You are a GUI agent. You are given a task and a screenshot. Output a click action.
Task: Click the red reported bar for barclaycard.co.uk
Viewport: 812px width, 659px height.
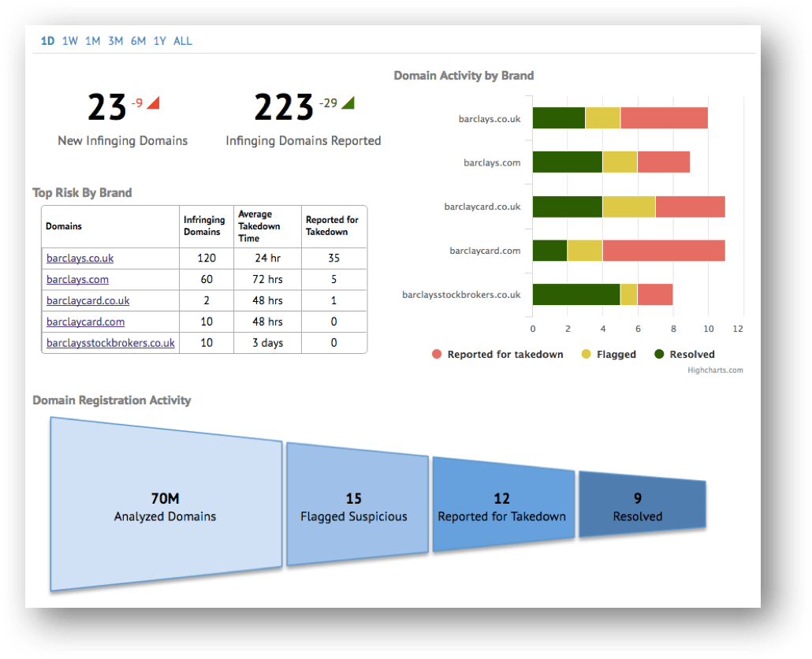click(691, 207)
